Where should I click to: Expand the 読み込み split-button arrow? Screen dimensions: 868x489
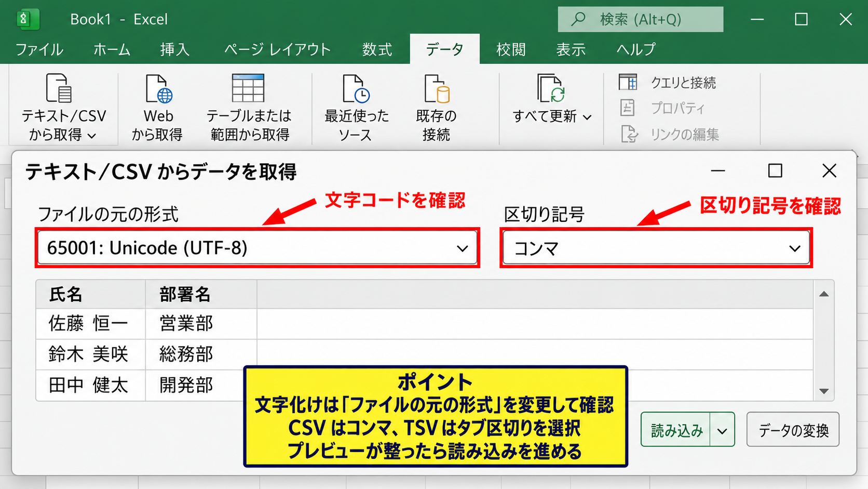tap(722, 430)
